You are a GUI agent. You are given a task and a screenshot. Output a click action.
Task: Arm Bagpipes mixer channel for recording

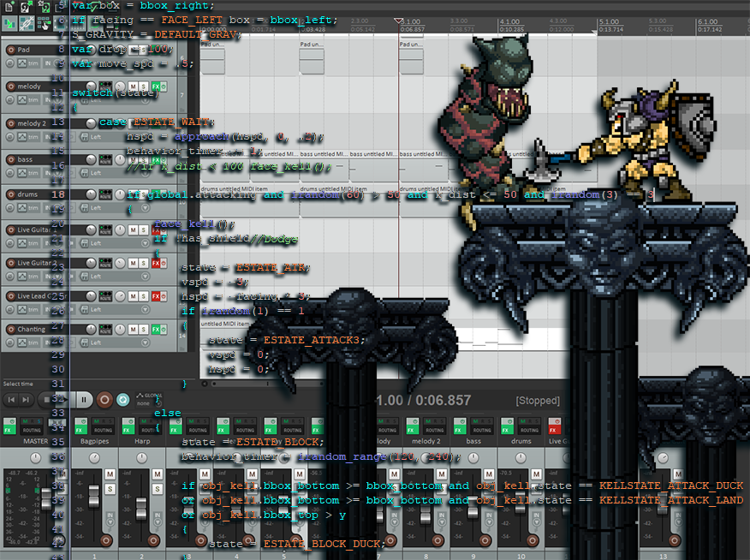point(106,541)
